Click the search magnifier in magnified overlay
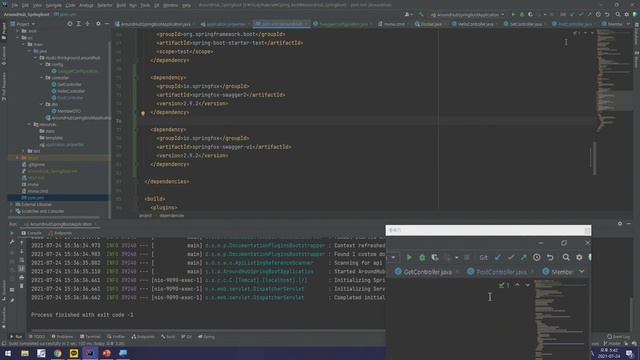 566,257
